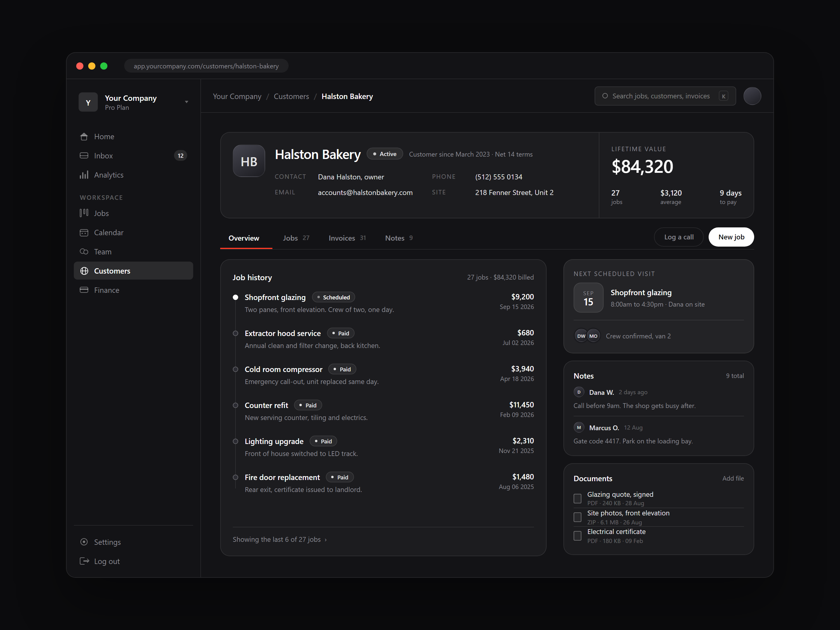Click the Add file link in Documents
The width and height of the screenshot is (840, 630).
coord(733,478)
